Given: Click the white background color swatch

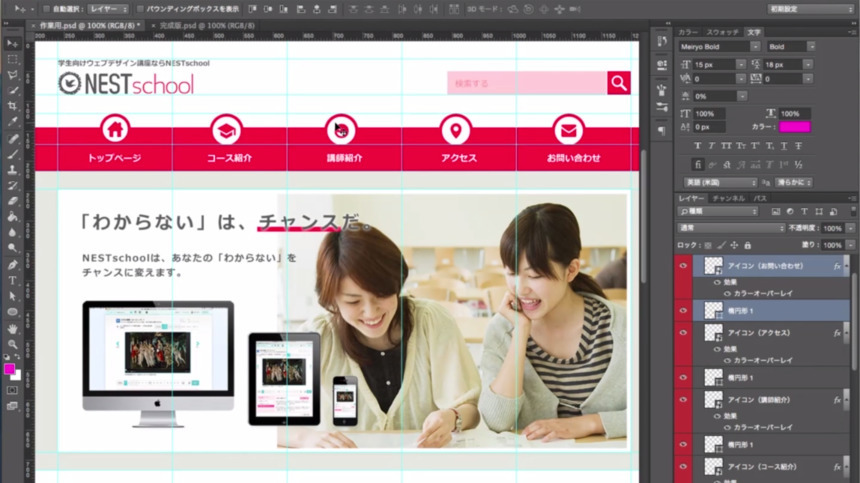Looking at the screenshot, I should (18, 377).
